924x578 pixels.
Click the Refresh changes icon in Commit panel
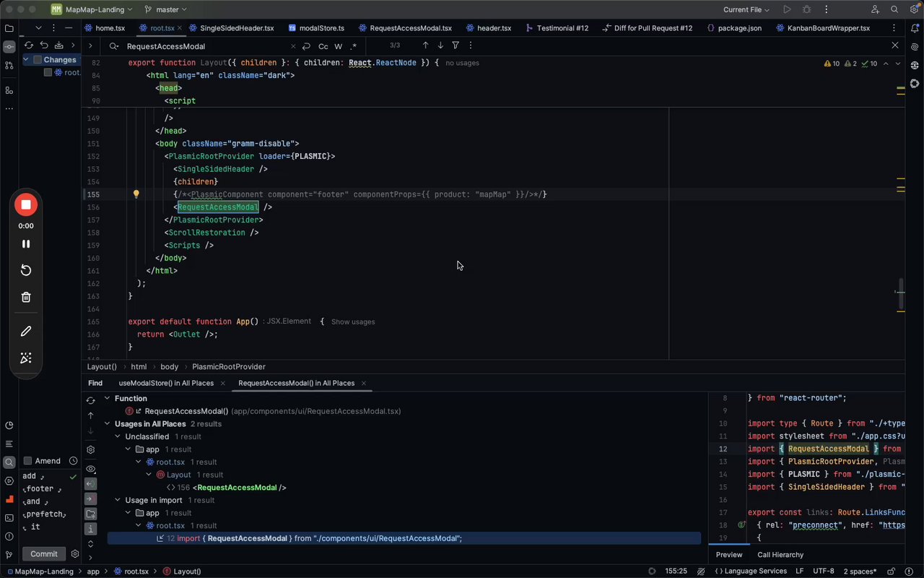pos(29,45)
